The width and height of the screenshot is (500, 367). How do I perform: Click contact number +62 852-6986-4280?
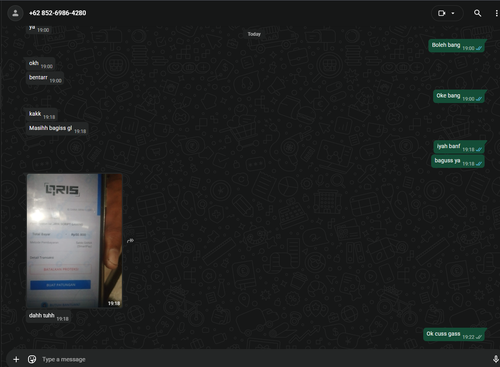coord(57,13)
